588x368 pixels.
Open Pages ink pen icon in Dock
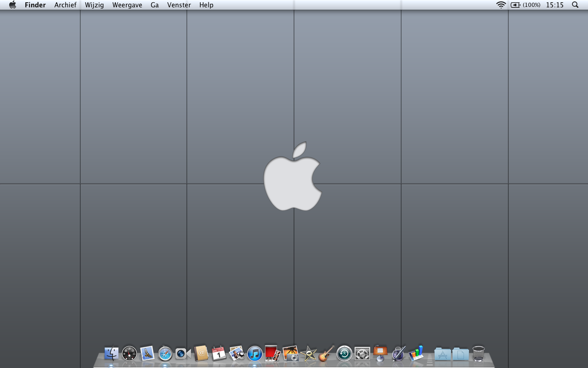pos(398,353)
